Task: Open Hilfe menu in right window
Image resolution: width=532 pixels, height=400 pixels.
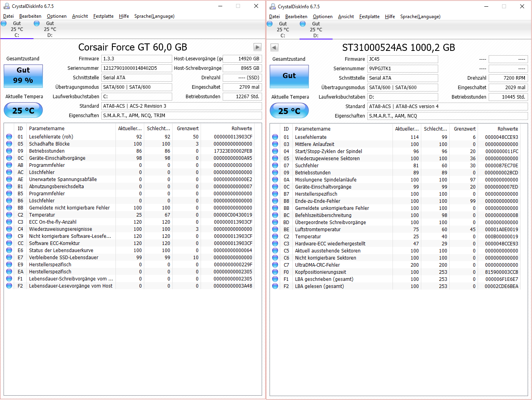Action: (x=390, y=17)
